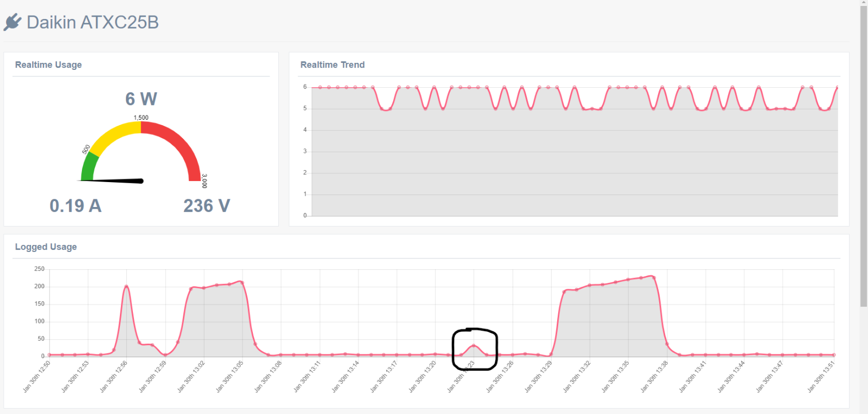Click the plug icon beside Daikin ATXC25B
Screen dimensions: 868x414
pos(12,22)
